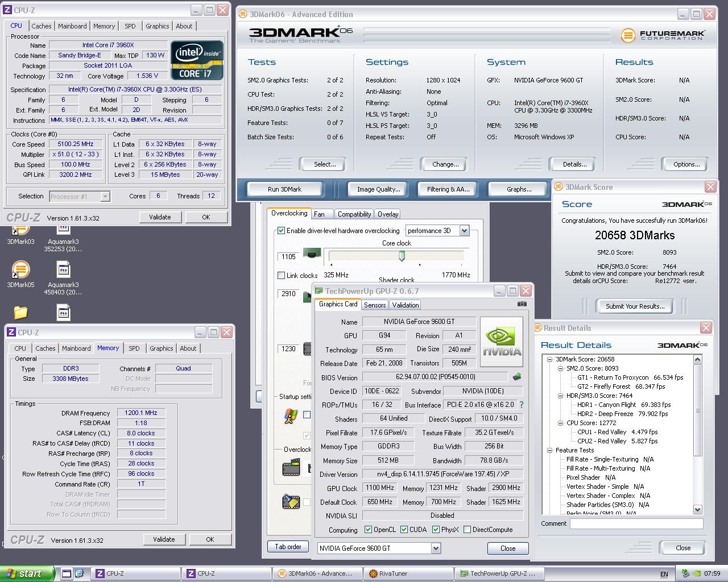Collapse the CPU Score tree node

click(x=560, y=423)
